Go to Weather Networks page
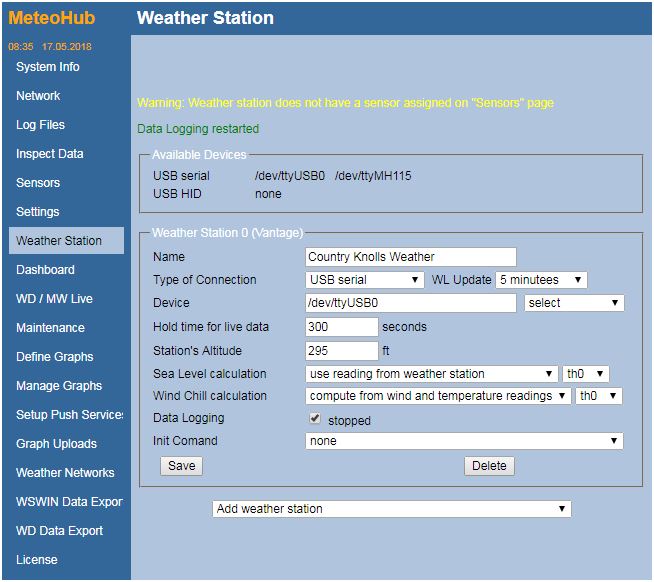Screen dimensions: 654x582 [x=65, y=473]
